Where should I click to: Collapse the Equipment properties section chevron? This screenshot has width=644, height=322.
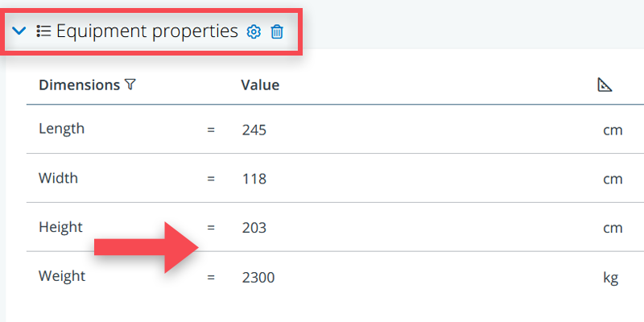tap(20, 32)
